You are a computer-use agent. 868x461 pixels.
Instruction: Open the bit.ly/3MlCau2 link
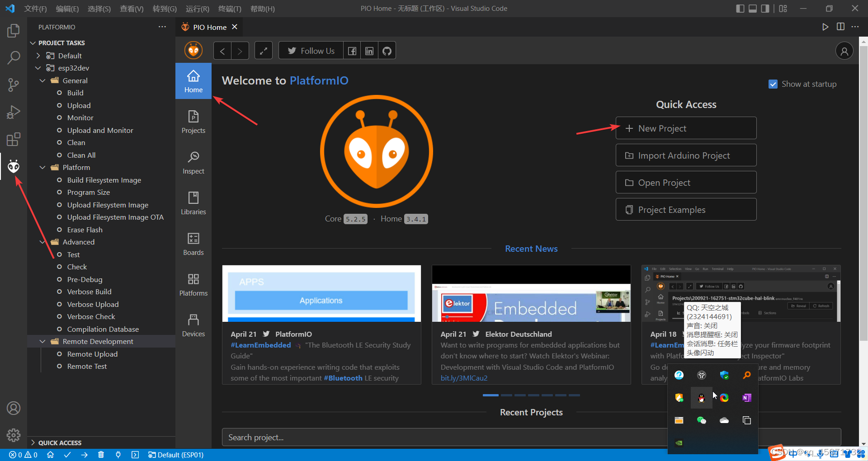click(x=464, y=378)
